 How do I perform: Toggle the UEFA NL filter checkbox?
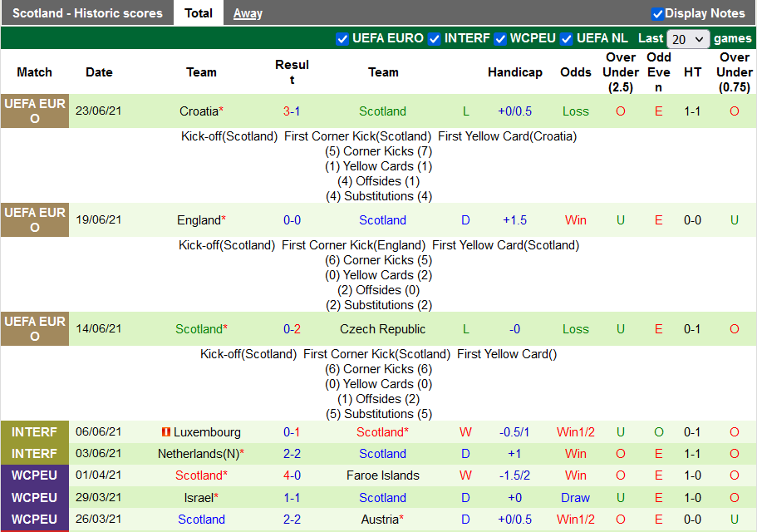(x=567, y=39)
